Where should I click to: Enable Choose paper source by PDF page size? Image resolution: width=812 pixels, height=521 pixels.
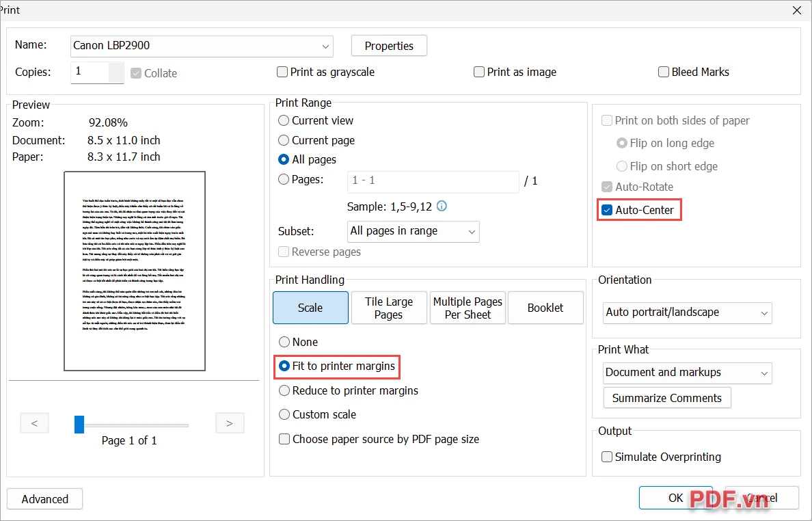[x=284, y=439]
